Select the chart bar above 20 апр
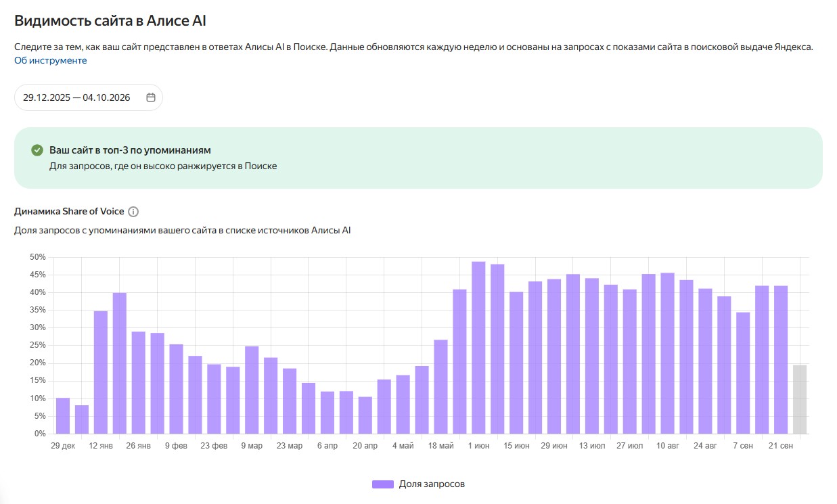 pos(365,415)
